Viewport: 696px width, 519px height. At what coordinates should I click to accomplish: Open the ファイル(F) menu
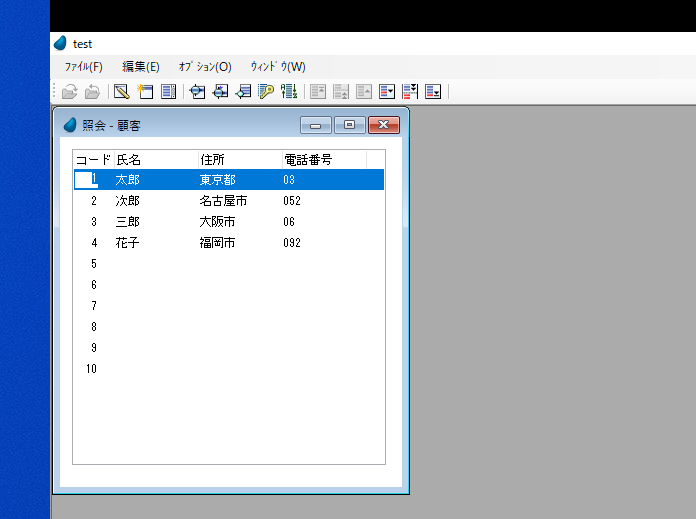(83, 67)
